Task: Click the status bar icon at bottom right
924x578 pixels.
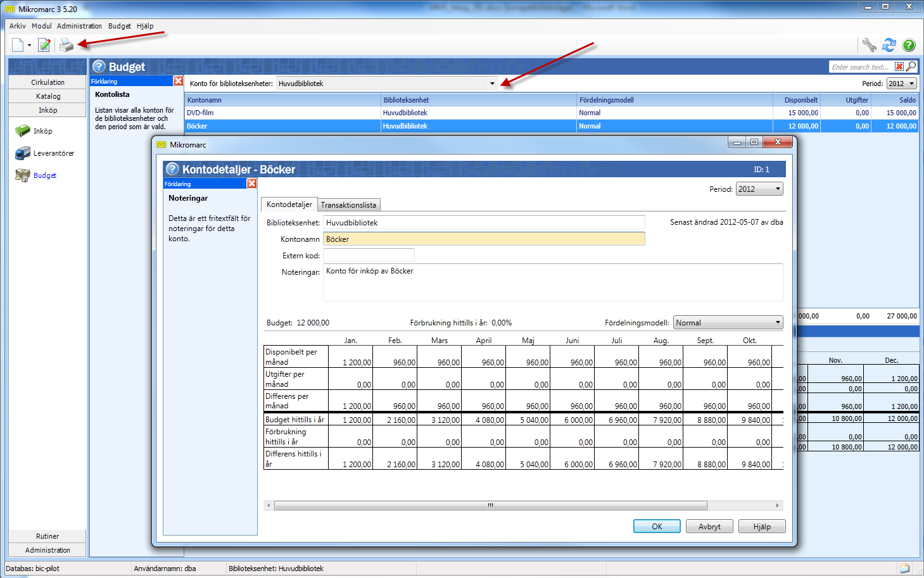Action: click(904, 569)
